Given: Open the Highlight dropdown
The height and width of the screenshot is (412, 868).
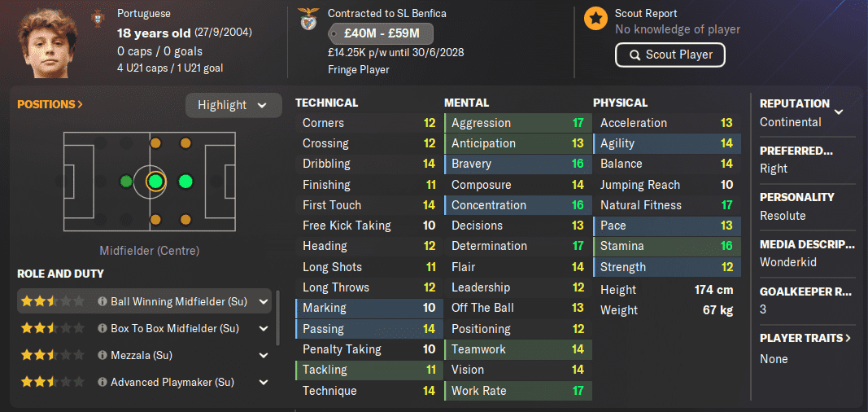Looking at the screenshot, I should [233, 105].
